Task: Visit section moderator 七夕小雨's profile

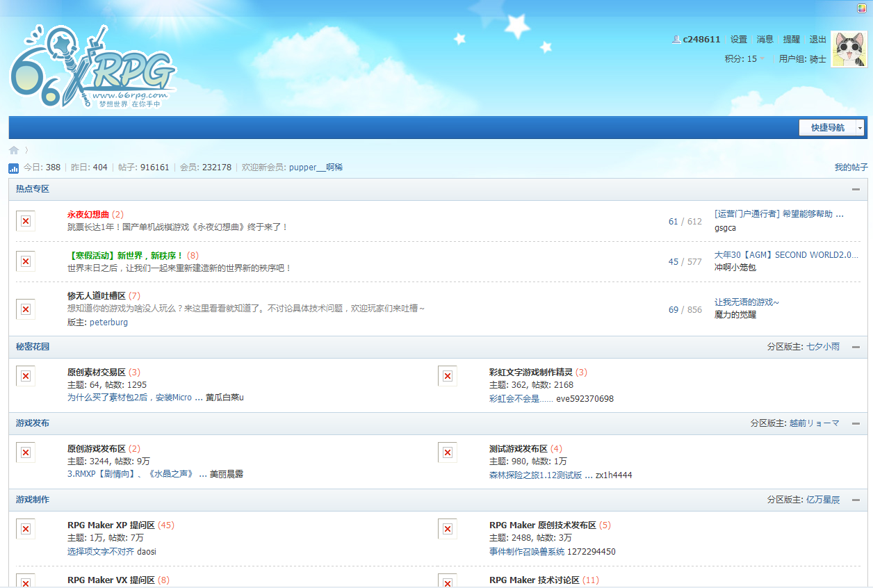Action: pos(823,347)
